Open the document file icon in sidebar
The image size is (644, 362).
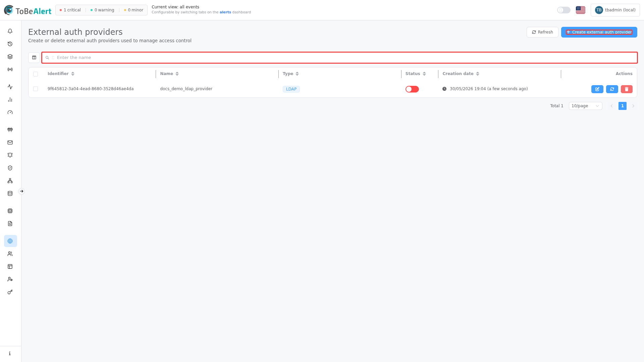point(10,224)
